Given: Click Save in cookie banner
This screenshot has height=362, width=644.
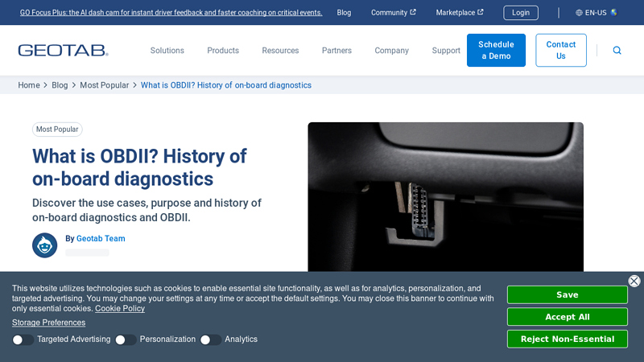Looking at the screenshot, I should (x=568, y=294).
